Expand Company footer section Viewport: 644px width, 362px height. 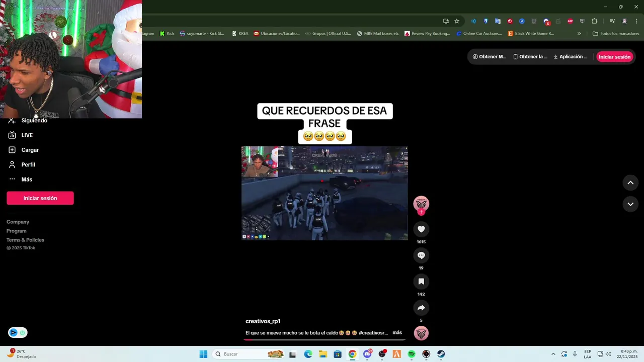[x=18, y=222]
